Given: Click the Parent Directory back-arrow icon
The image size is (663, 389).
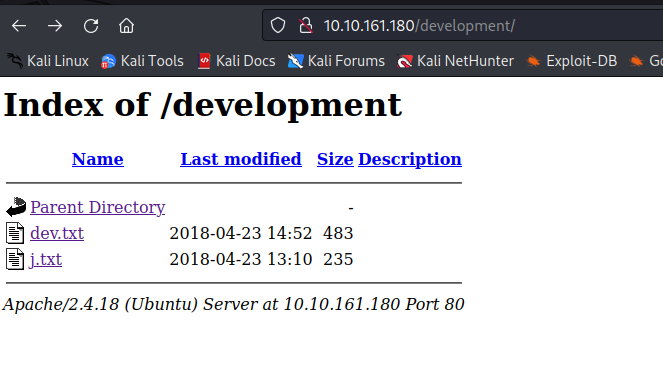Looking at the screenshot, I should 16,207.
